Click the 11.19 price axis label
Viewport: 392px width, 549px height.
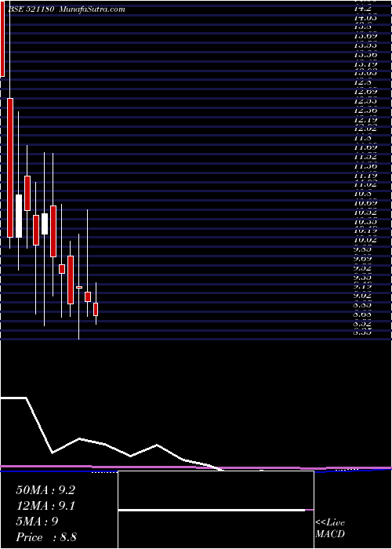click(365, 175)
